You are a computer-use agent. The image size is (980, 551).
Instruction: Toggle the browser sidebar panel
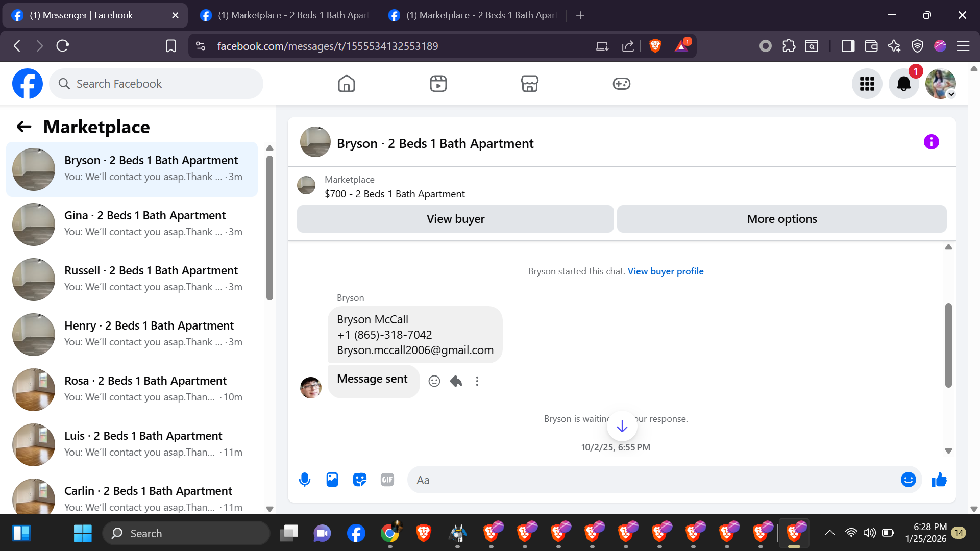tap(848, 46)
